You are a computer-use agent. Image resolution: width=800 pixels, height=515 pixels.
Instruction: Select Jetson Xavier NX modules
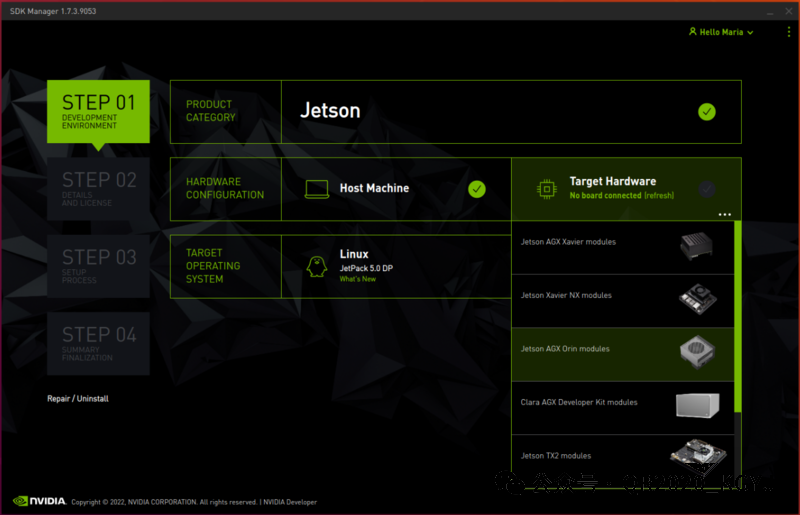pos(622,301)
